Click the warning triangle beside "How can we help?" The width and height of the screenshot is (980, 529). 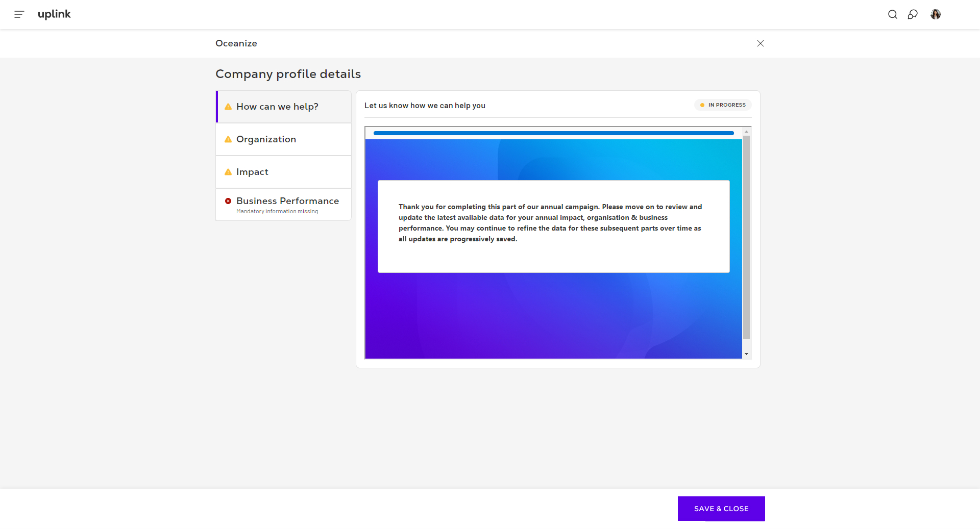click(x=228, y=107)
